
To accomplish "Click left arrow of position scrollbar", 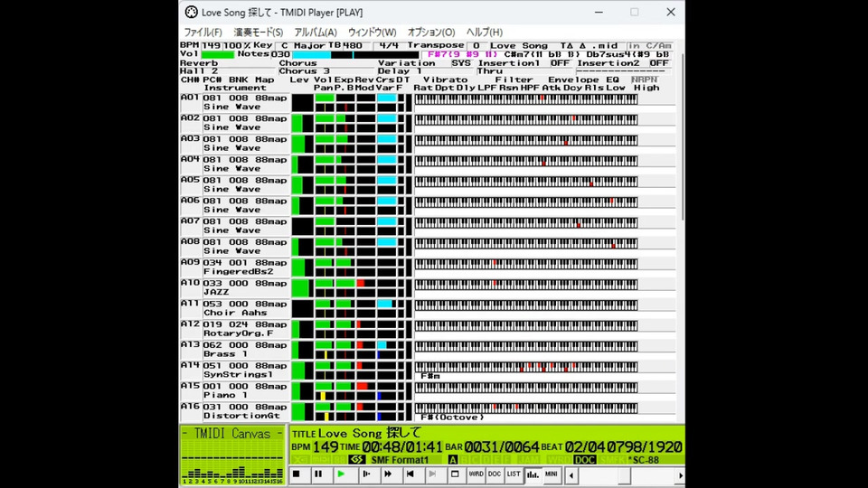I will pyautogui.click(x=571, y=475).
